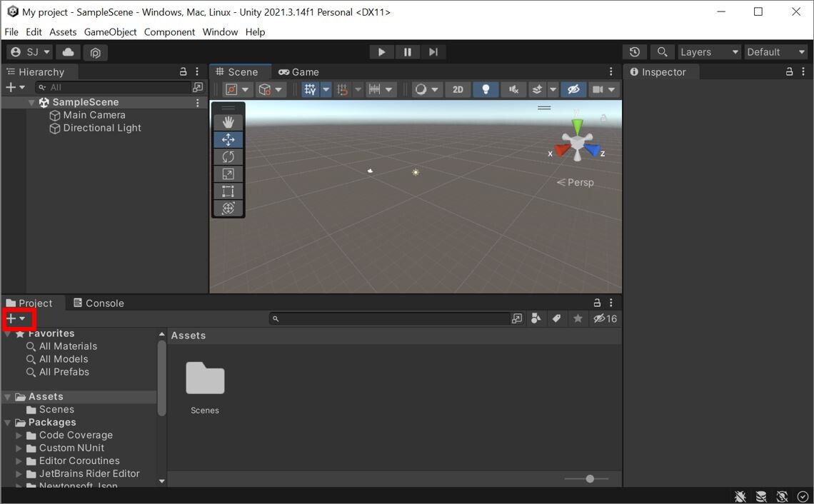This screenshot has height=504, width=814.
Task: Click Project search open-in-window icon
Action: tap(516, 318)
